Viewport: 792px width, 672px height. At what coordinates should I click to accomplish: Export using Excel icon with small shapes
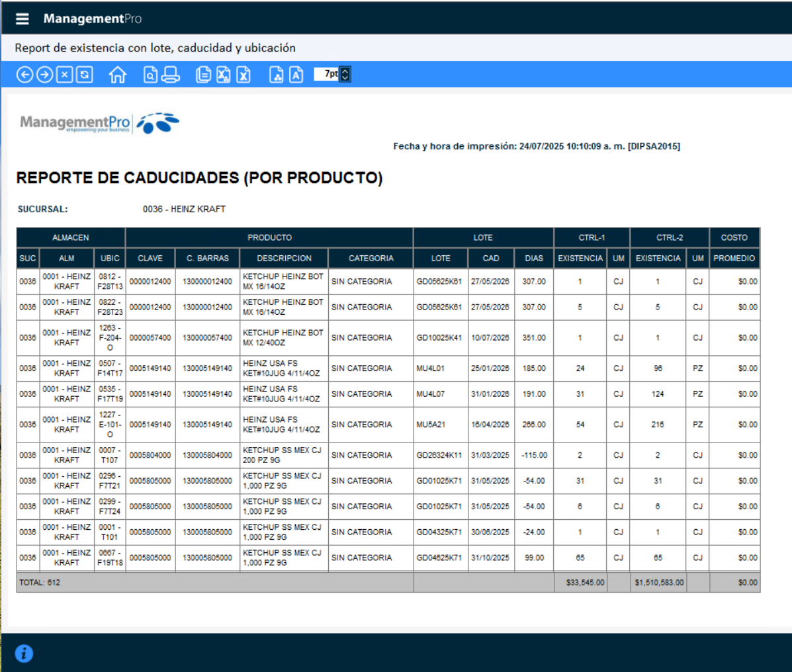[223, 75]
